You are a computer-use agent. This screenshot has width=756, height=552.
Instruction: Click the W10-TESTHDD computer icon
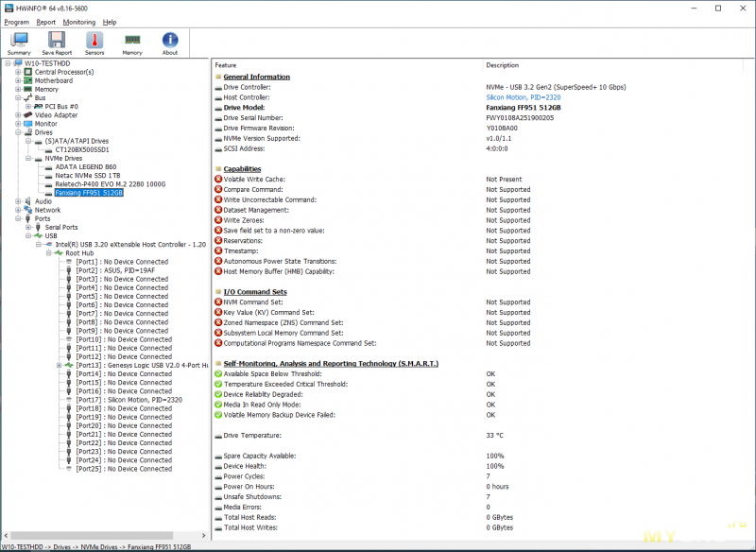click(x=18, y=63)
